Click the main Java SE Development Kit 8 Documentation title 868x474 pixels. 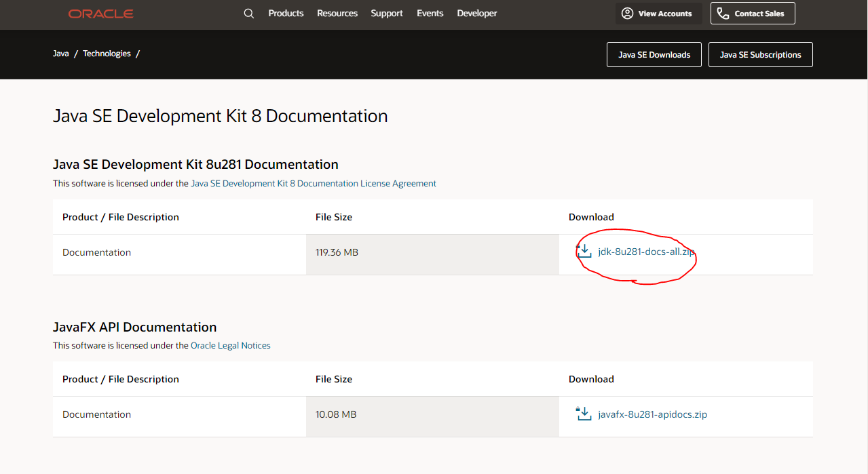tap(221, 116)
